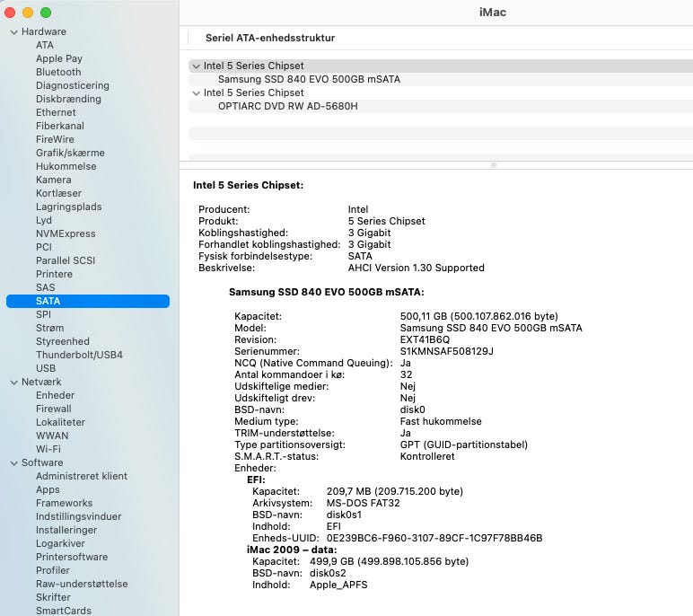Select ATA in the sidebar
The height and width of the screenshot is (616, 693).
(45, 45)
